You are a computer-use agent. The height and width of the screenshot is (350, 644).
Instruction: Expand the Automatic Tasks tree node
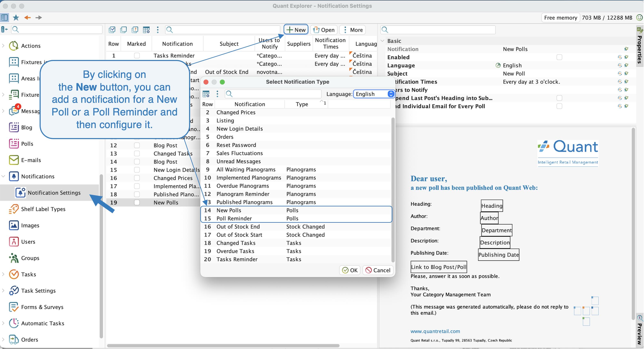tap(3, 323)
